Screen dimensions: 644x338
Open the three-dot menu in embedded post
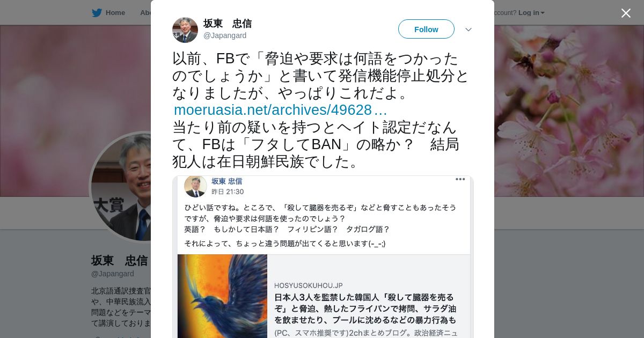pos(460,179)
